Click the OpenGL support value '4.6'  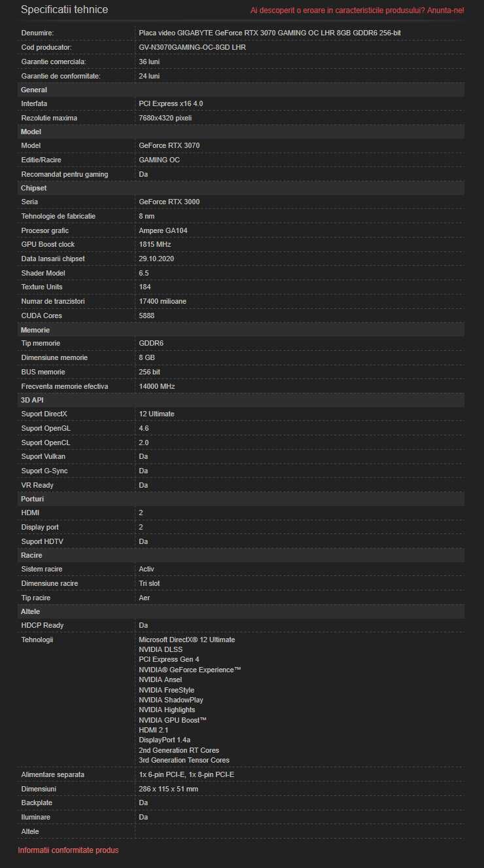(144, 428)
